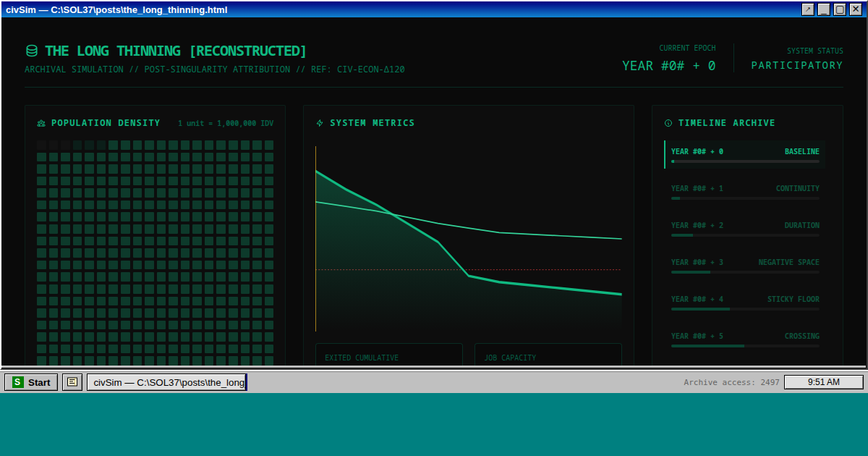
Task: Click the Job Capacity stat card
Action: click(x=548, y=355)
